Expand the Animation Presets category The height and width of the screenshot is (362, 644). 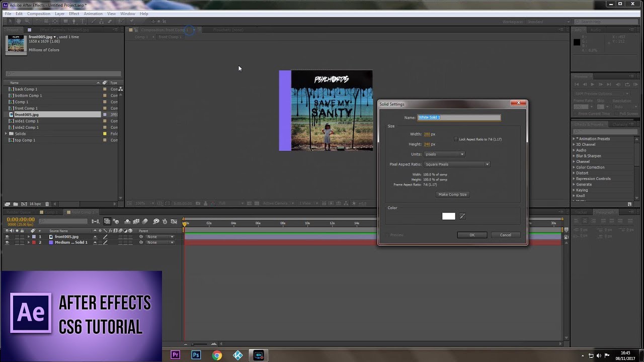tap(574, 139)
